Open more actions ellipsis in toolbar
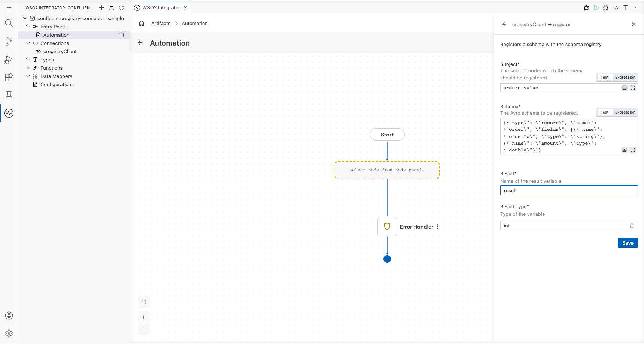Viewport: 644px width, 344px height. pyautogui.click(x=635, y=7)
